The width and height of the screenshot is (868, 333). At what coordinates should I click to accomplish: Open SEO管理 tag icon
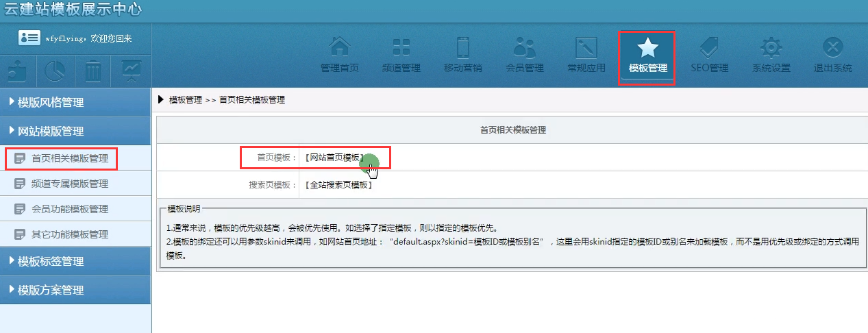709,47
